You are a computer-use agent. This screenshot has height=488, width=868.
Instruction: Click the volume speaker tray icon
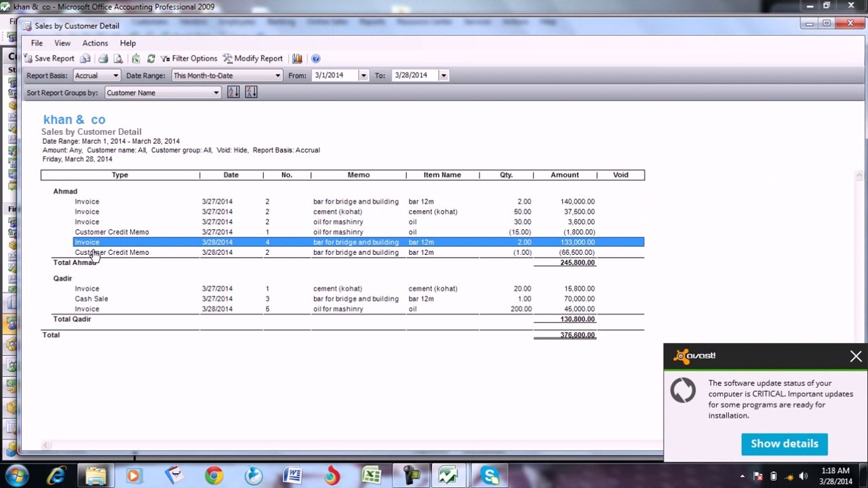[x=804, y=476]
